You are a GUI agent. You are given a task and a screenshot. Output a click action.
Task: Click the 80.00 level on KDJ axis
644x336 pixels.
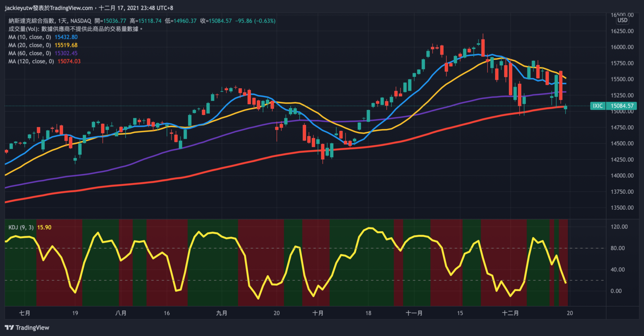click(x=617, y=248)
